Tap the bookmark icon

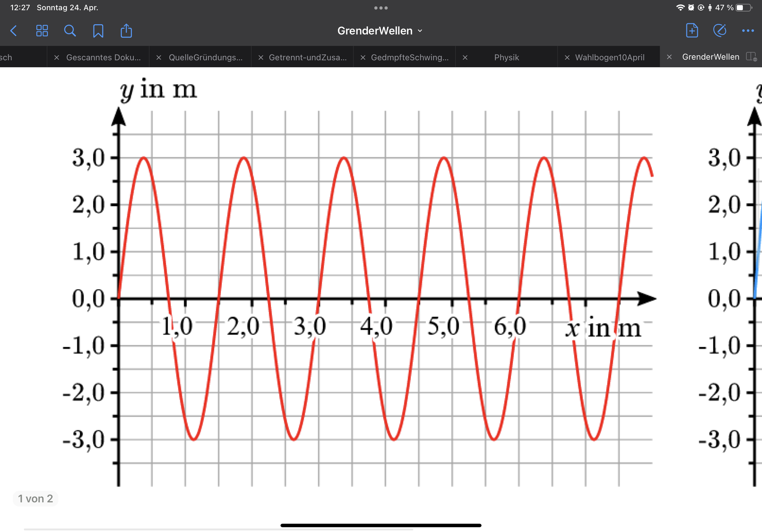click(x=98, y=31)
